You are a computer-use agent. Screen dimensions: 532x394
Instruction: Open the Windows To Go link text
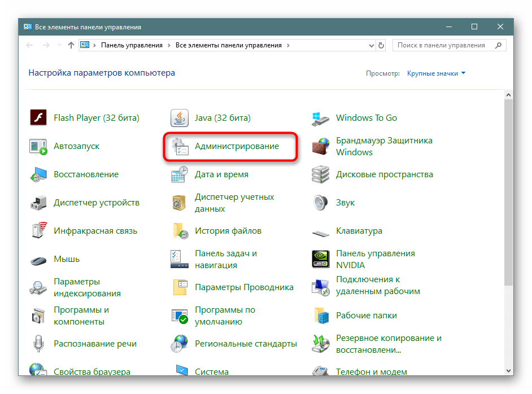(366, 117)
